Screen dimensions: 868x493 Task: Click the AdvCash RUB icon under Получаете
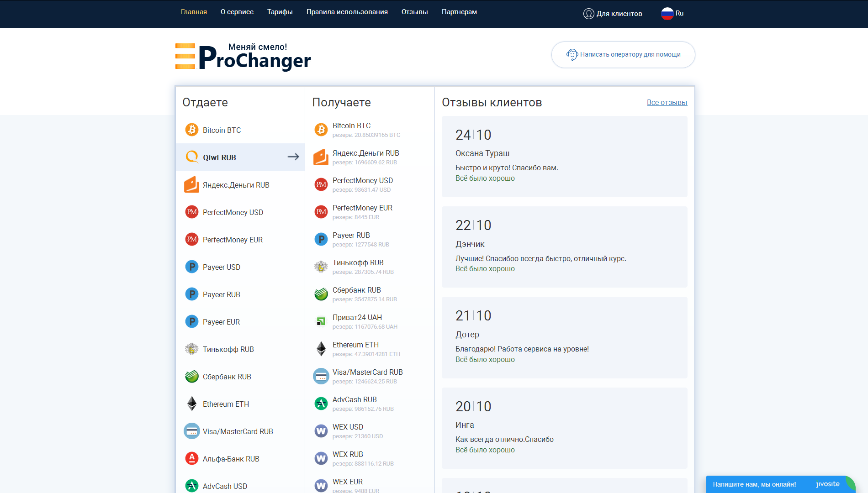(x=321, y=404)
